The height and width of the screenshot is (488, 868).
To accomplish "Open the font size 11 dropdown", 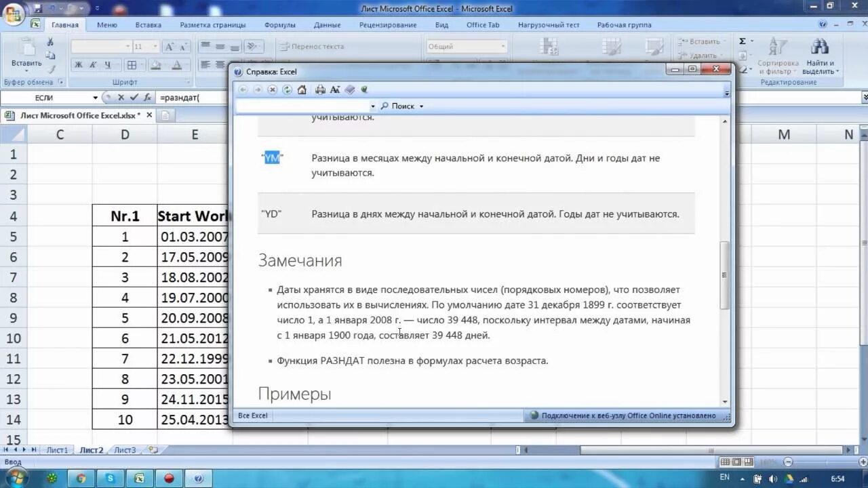I will 155,46.
